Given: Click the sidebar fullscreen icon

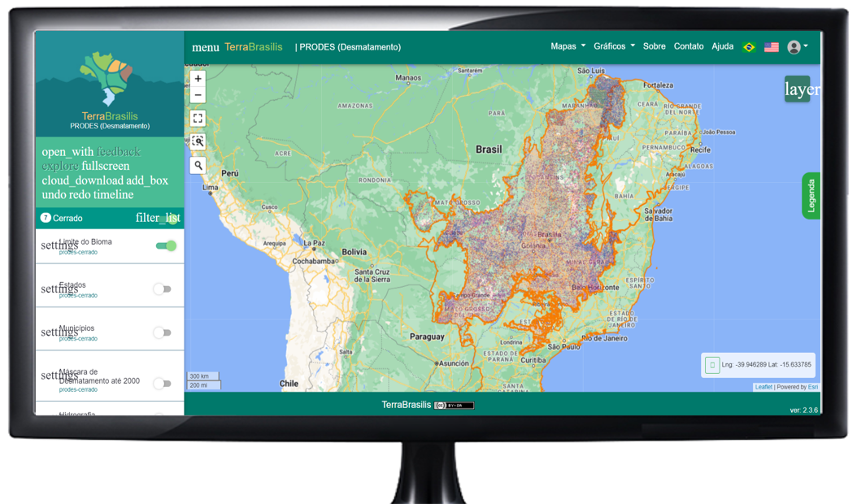Looking at the screenshot, I should click(106, 166).
